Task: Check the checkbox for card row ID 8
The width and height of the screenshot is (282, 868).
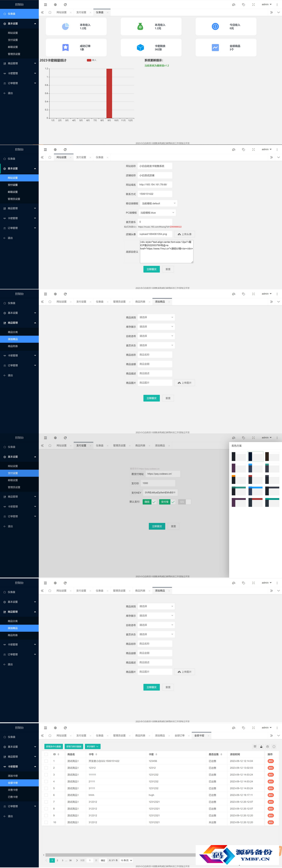Action: [46, 809]
